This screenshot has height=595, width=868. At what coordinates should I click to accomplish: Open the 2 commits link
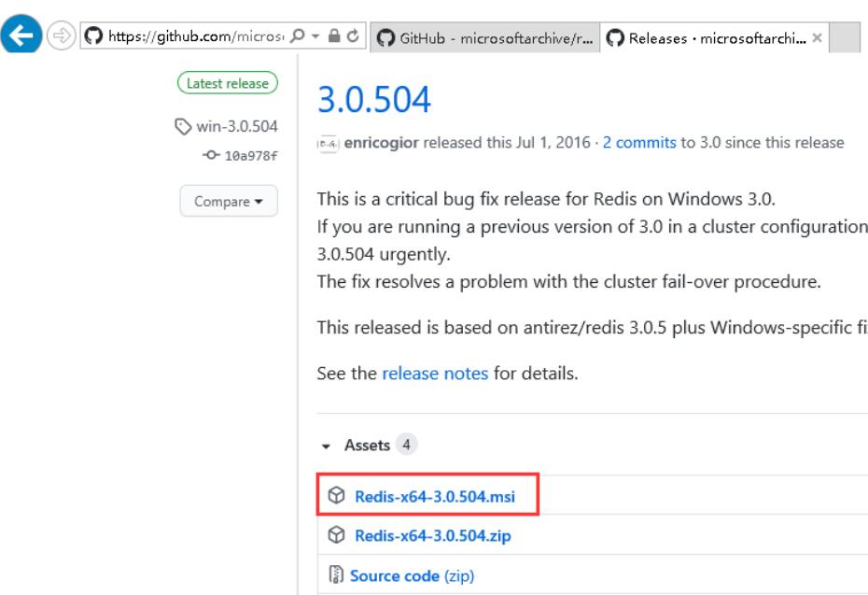639,143
